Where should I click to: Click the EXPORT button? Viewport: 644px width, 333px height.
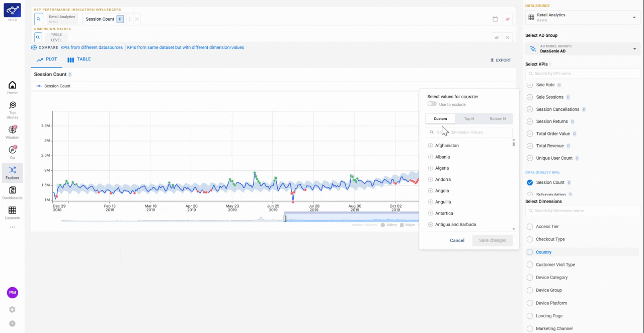coord(501,60)
